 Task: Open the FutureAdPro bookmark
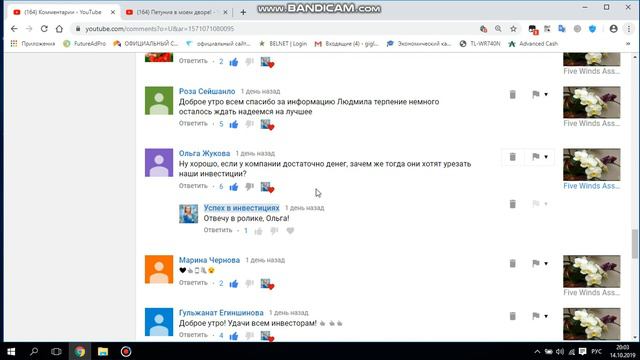click(84, 44)
